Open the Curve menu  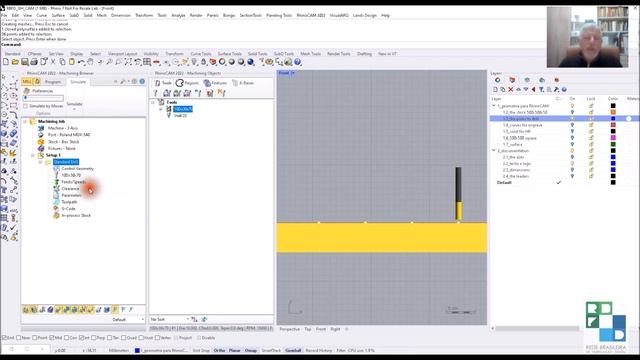pyautogui.click(x=42, y=15)
